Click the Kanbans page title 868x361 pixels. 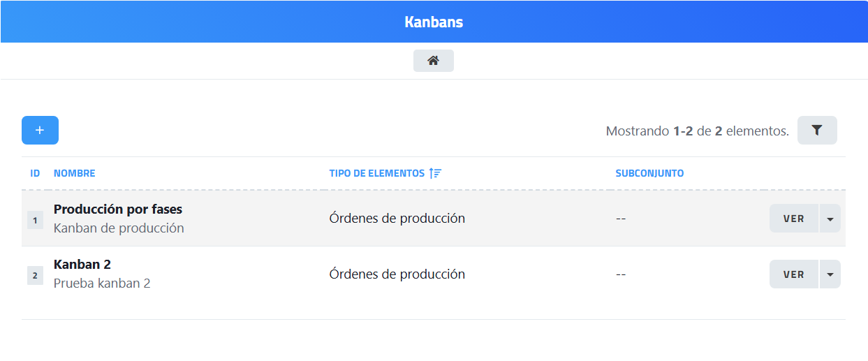(434, 22)
